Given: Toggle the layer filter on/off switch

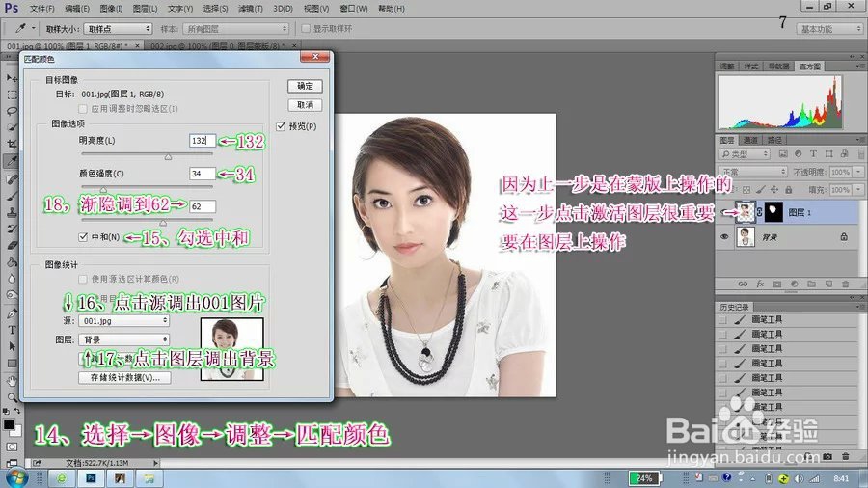Looking at the screenshot, I should [x=861, y=153].
